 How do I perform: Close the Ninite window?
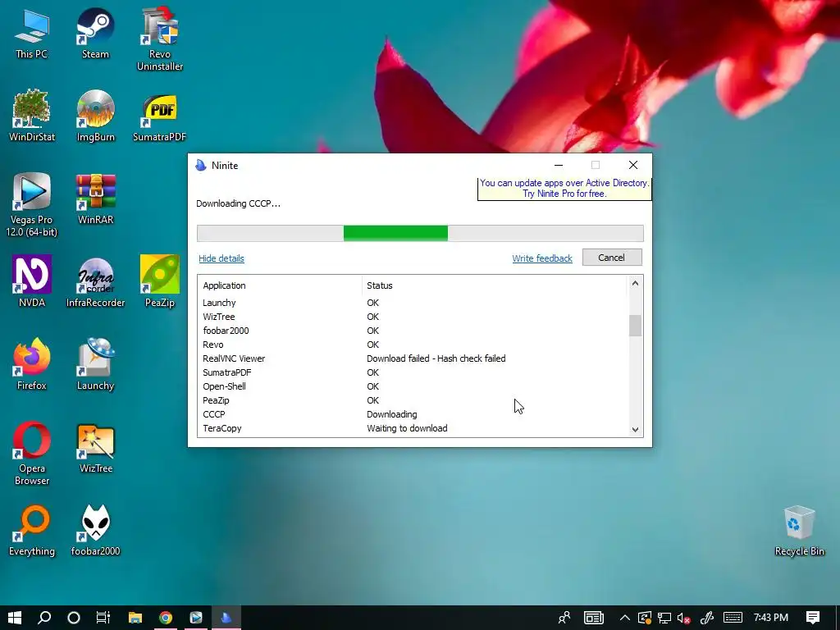coord(633,165)
